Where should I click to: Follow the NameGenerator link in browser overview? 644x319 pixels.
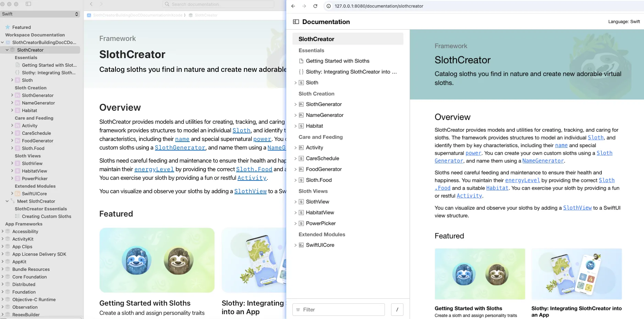click(x=543, y=161)
